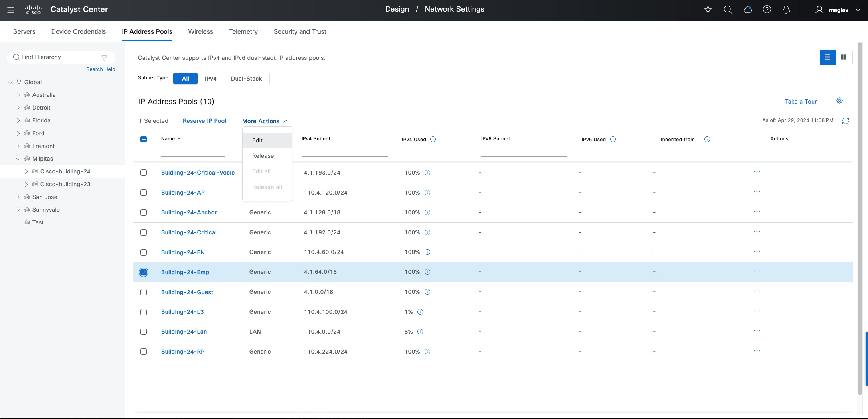Check the Building-24-Anchor row checkbox
The height and width of the screenshot is (419, 868).
pyautogui.click(x=144, y=212)
